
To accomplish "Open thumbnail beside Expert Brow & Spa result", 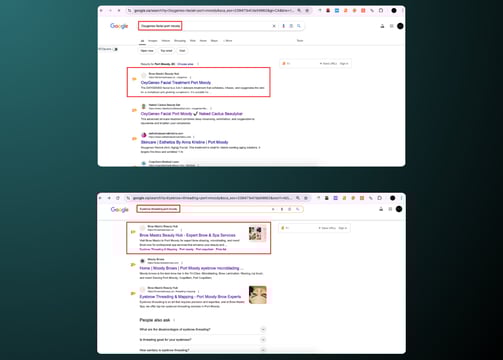I will coord(257,234).
